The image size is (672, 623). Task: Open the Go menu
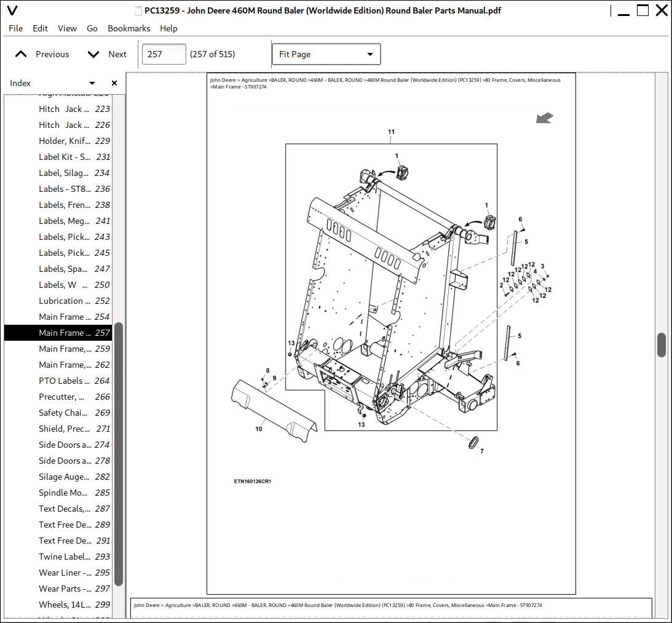(92, 28)
